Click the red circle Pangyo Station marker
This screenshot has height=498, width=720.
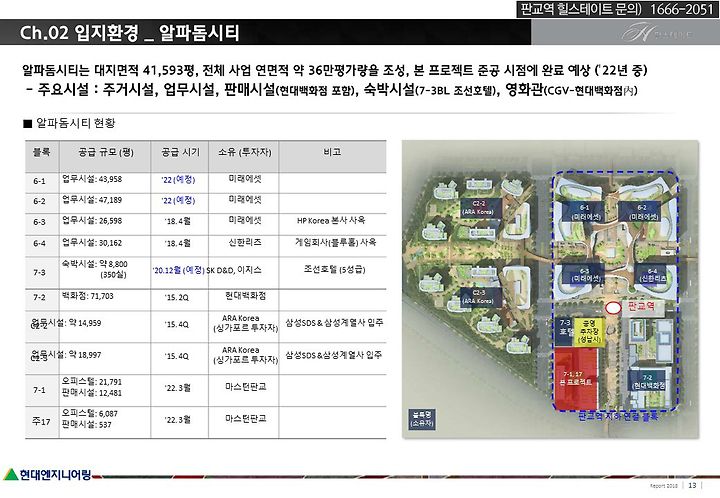click(x=613, y=308)
